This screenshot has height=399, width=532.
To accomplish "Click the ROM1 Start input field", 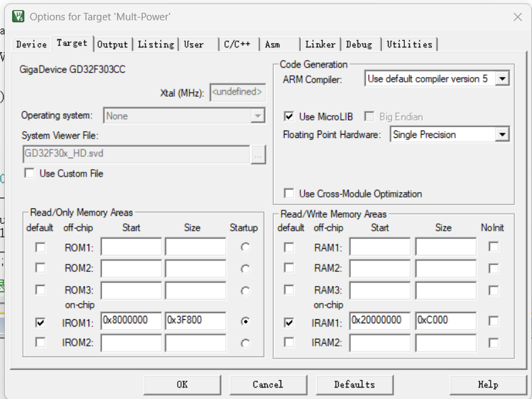I will pyautogui.click(x=131, y=247).
